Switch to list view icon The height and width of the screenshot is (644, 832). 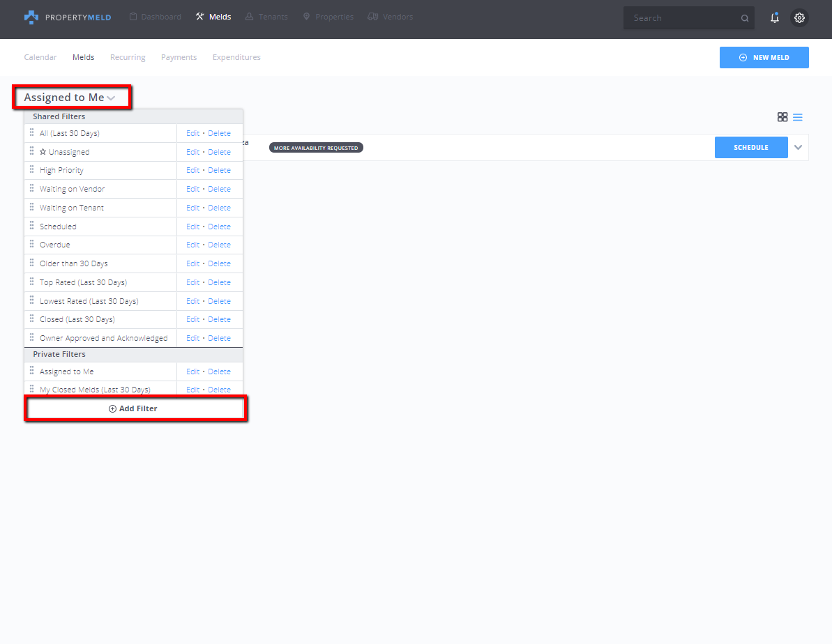[798, 117]
